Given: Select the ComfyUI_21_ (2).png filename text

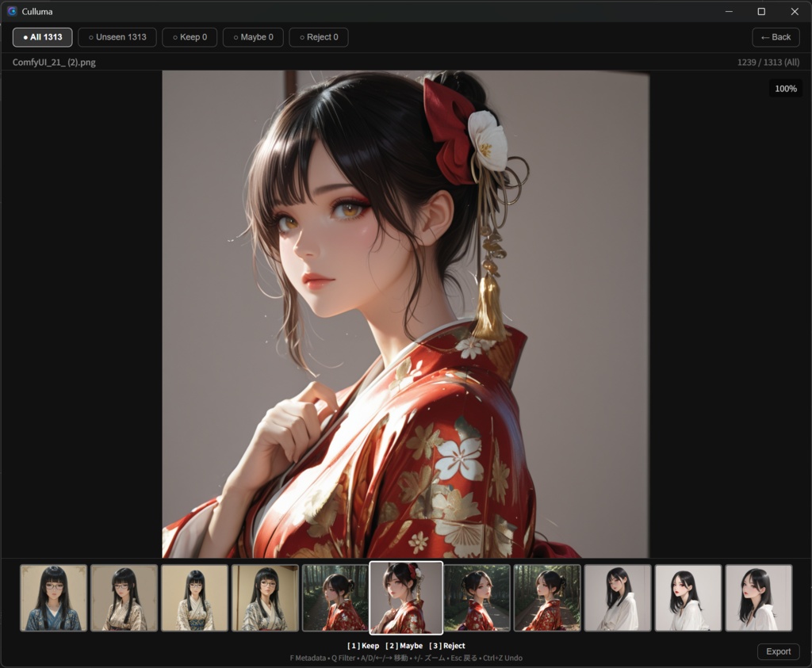Looking at the screenshot, I should [x=54, y=62].
